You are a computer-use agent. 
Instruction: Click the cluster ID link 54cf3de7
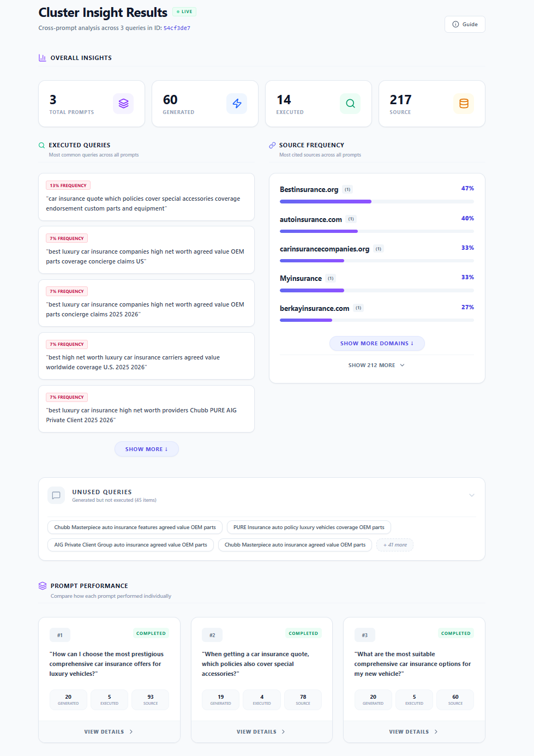coord(176,28)
